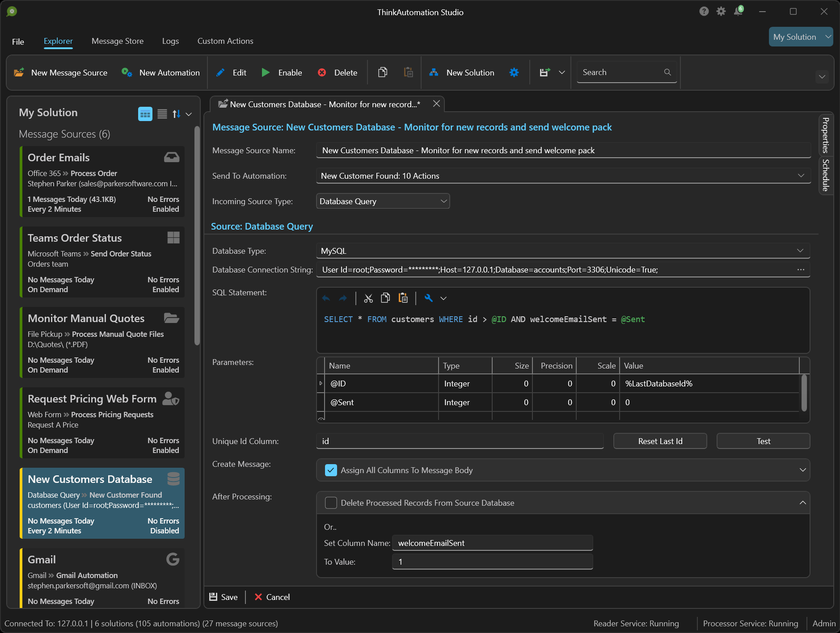This screenshot has height=633, width=840.
Task: Redo in the SQL statement editor
Action: 343,298
